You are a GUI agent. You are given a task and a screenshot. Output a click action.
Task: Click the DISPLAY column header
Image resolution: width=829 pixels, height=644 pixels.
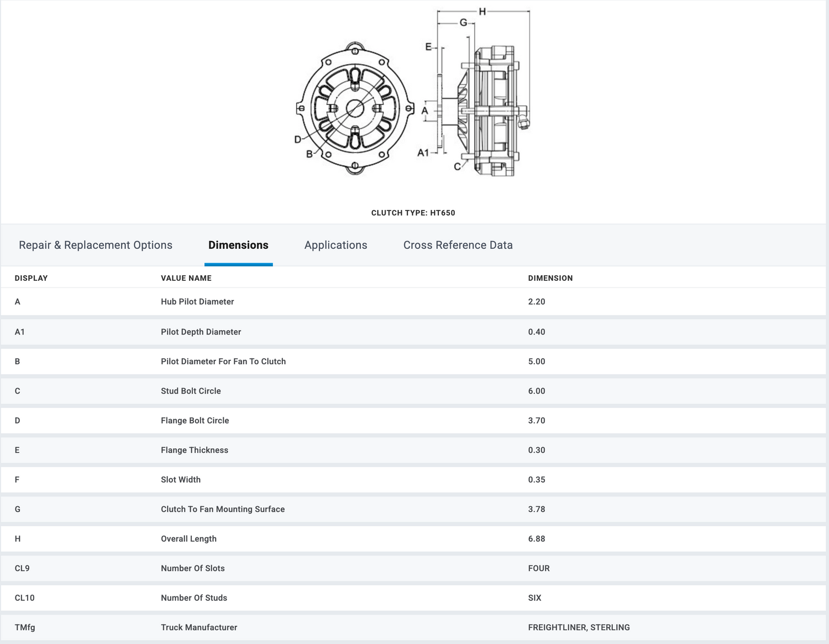[x=31, y=278]
